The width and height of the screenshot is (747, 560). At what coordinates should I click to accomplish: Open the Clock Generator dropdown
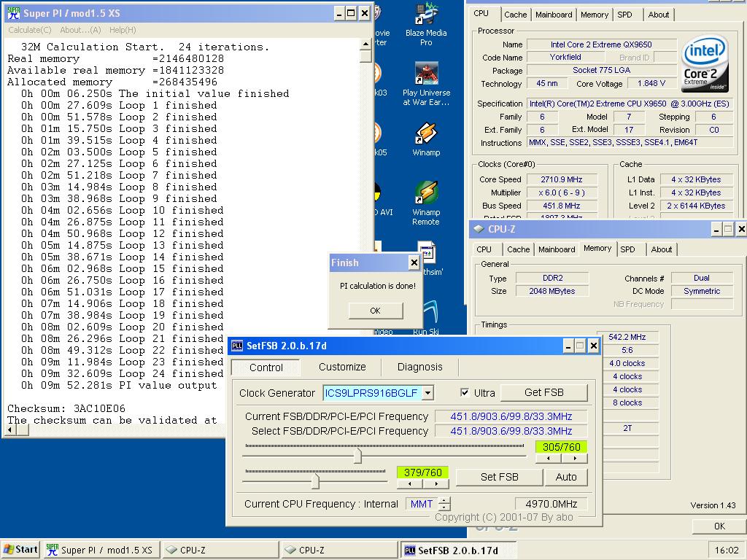pos(427,393)
